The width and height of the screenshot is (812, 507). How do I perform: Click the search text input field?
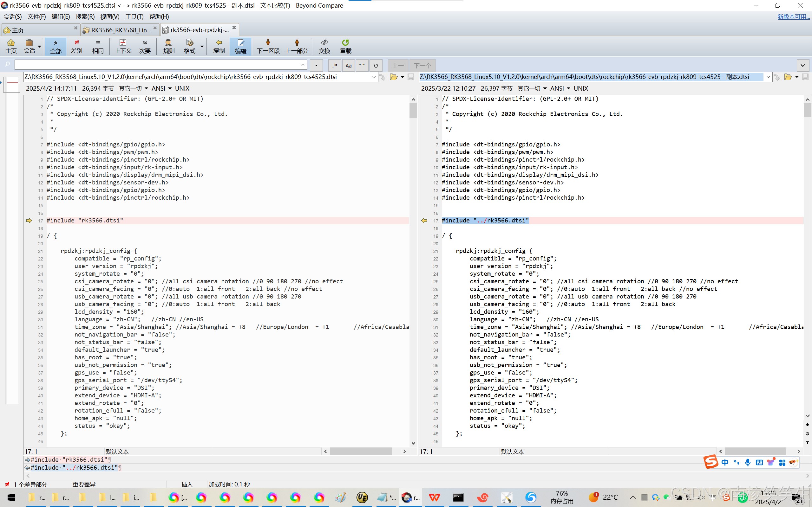[x=158, y=65]
